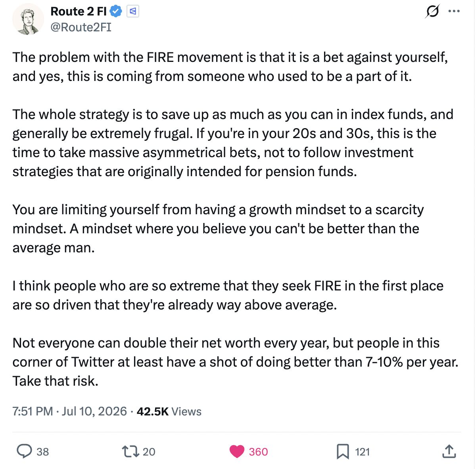This screenshot has height=469, width=476.
Task: Click the blue verified checkmark badge
Action: 115,12
